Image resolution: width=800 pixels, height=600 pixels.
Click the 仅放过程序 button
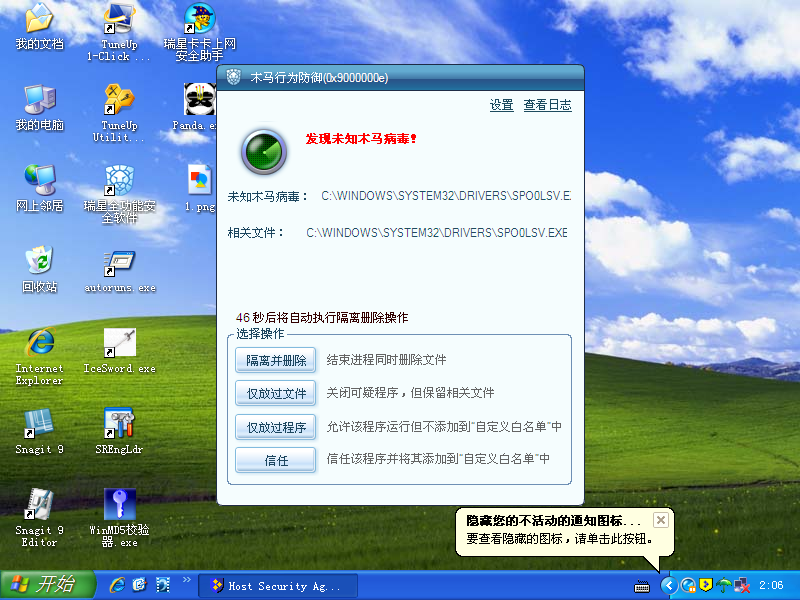click(276, 427)
